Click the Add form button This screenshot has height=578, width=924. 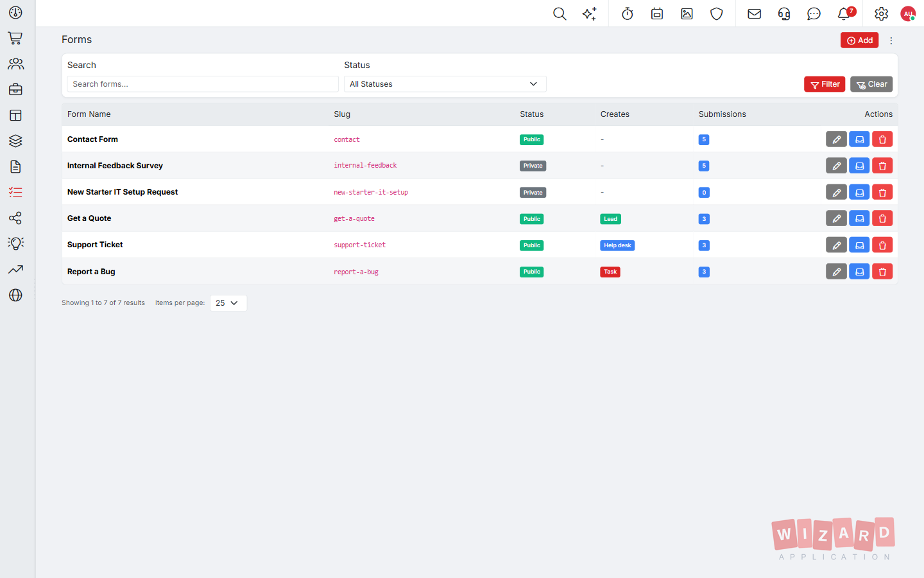click(x=859, y=40)
